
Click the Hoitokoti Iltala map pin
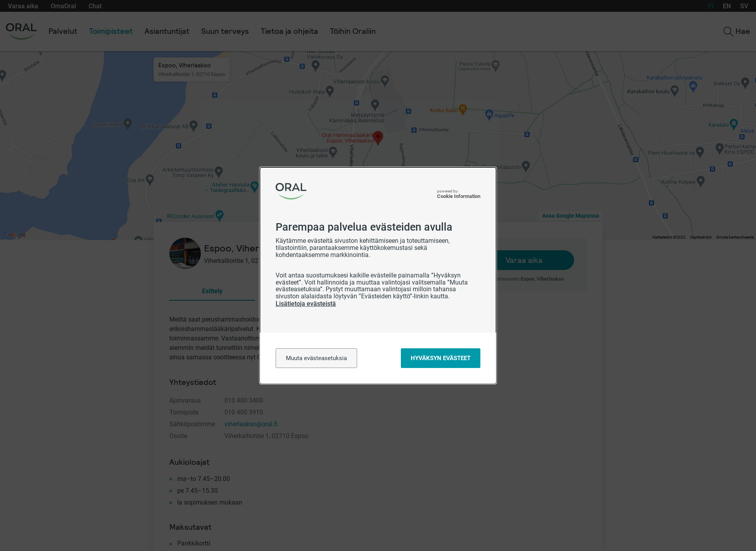click(x=330, y=91)
